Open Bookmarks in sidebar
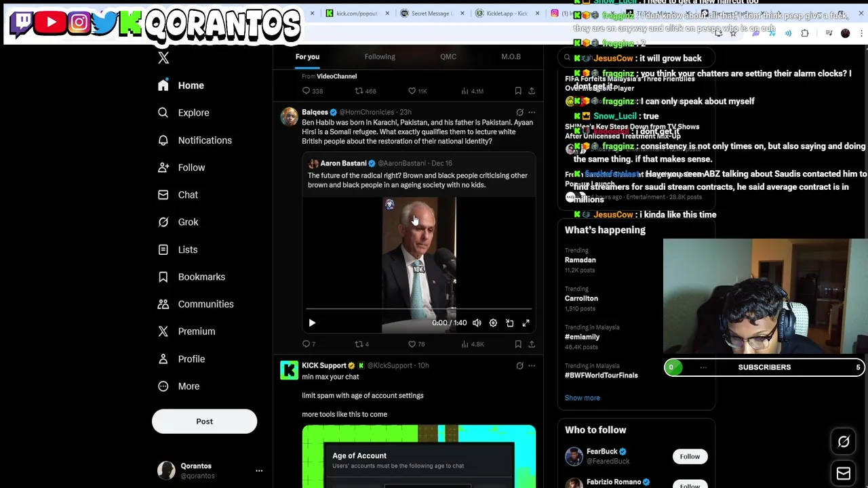 tap(191, 277)
